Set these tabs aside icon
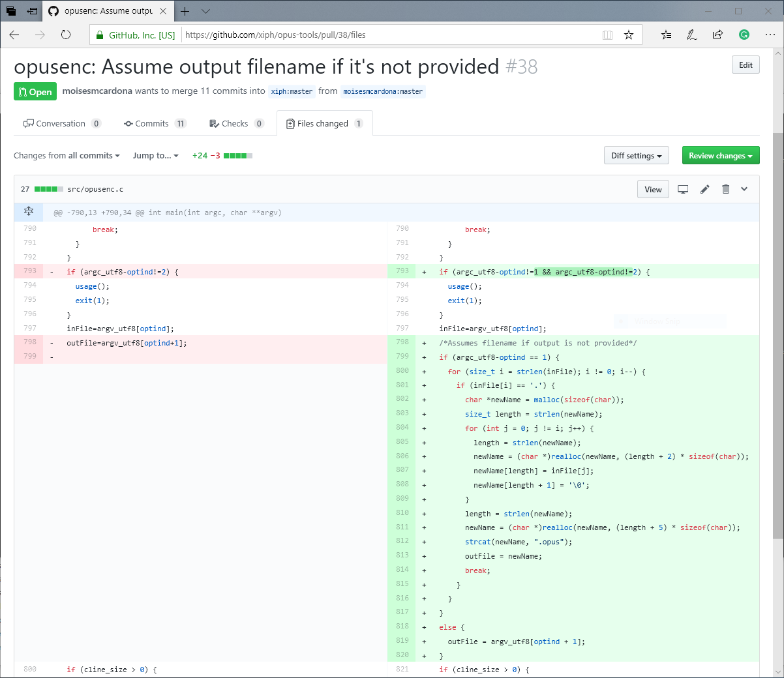This screenshot has height=678, width=784. coord(32,11)
